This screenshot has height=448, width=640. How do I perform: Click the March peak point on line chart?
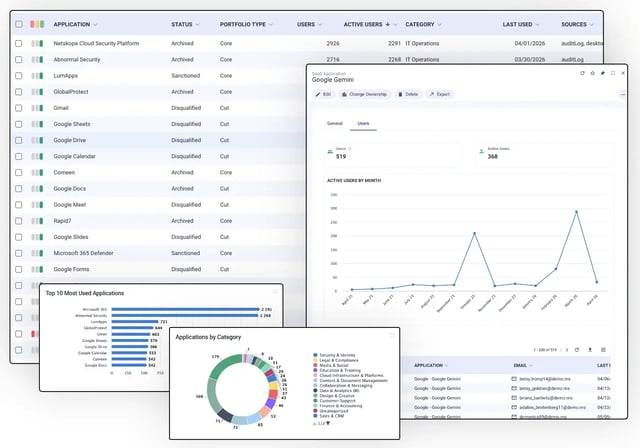coord(576,212)
